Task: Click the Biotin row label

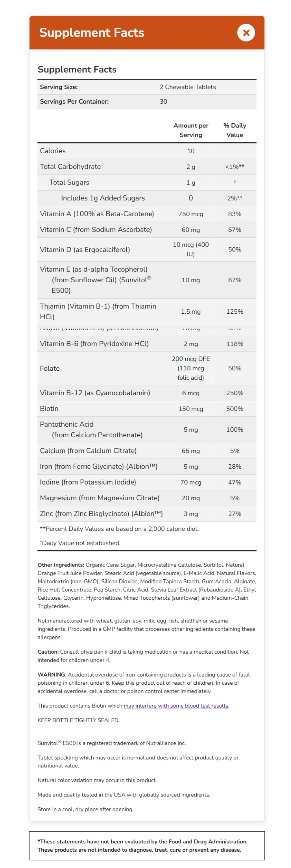Action: tap(49, 408)
